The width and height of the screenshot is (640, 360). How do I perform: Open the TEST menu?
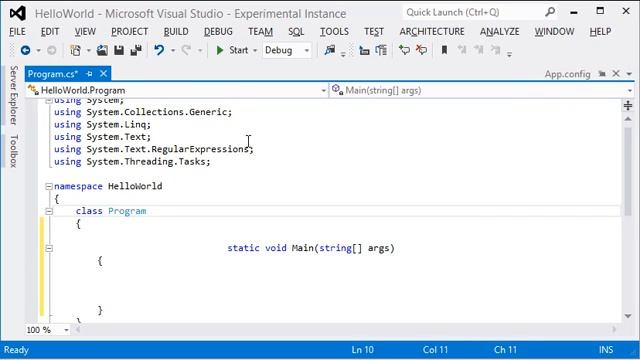373,31
